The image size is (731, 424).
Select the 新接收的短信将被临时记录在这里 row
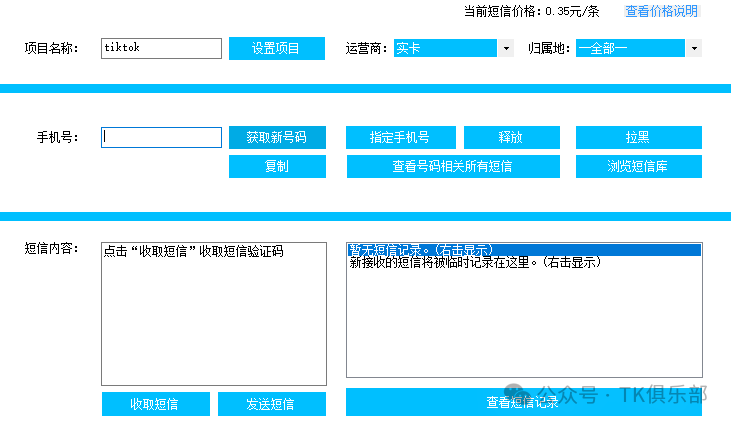coord(524,263)
